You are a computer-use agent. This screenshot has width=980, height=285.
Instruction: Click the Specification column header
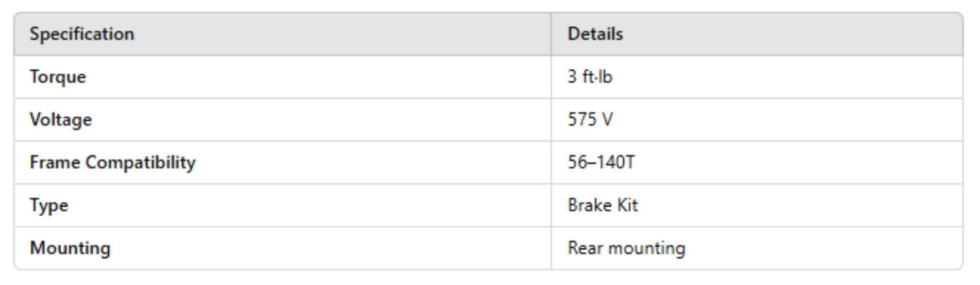click(82, 34)
